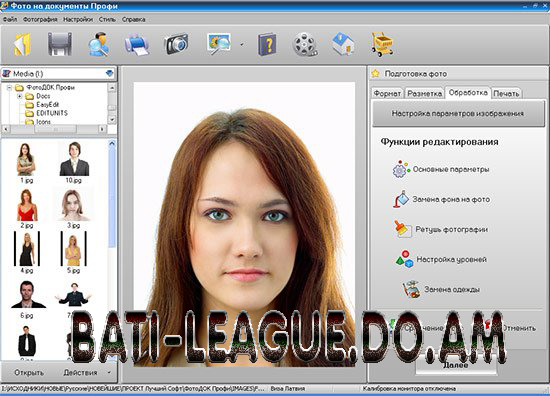The image size is (550, 396).
Task: Open help with the question mark book icon
Action: click(x=267, y=45)
